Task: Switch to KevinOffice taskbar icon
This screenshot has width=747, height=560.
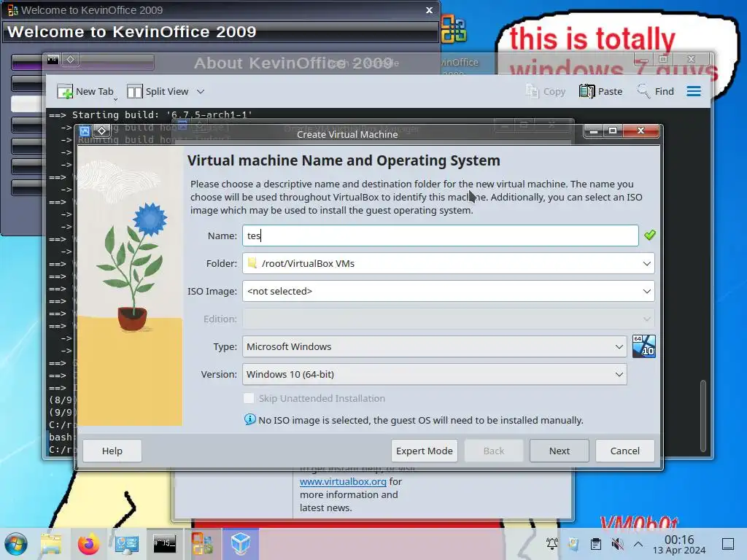Action: (x=203, y=543)
